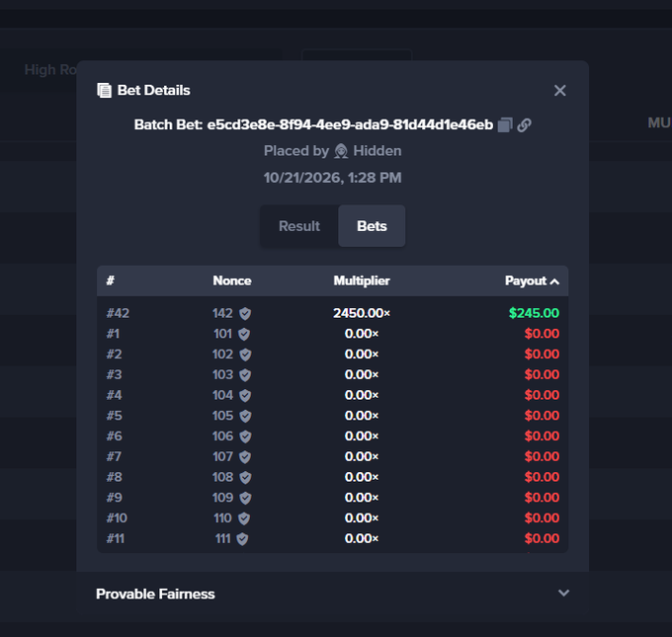
Task: Click the 10/21/2026, 1:28 PM timestamp
Action: click(333, 178)
